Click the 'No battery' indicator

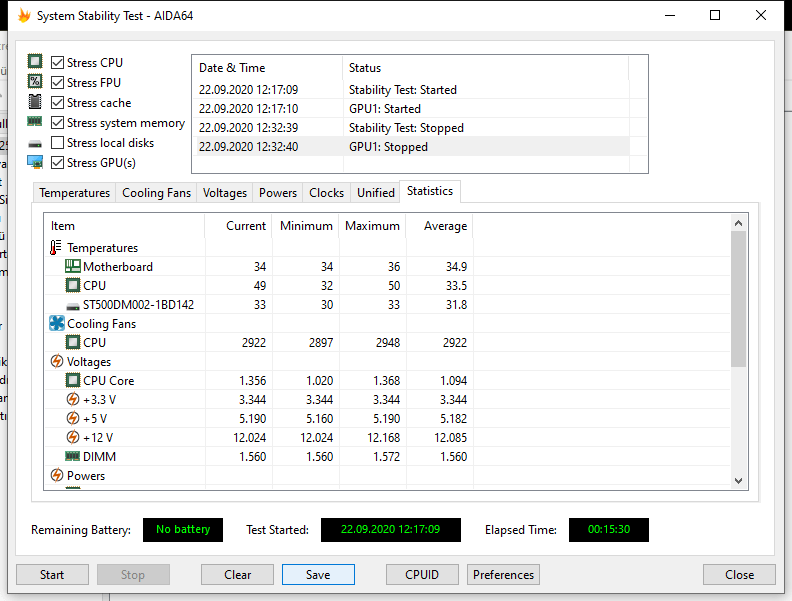pyautogui.click(x=183, y=530)
